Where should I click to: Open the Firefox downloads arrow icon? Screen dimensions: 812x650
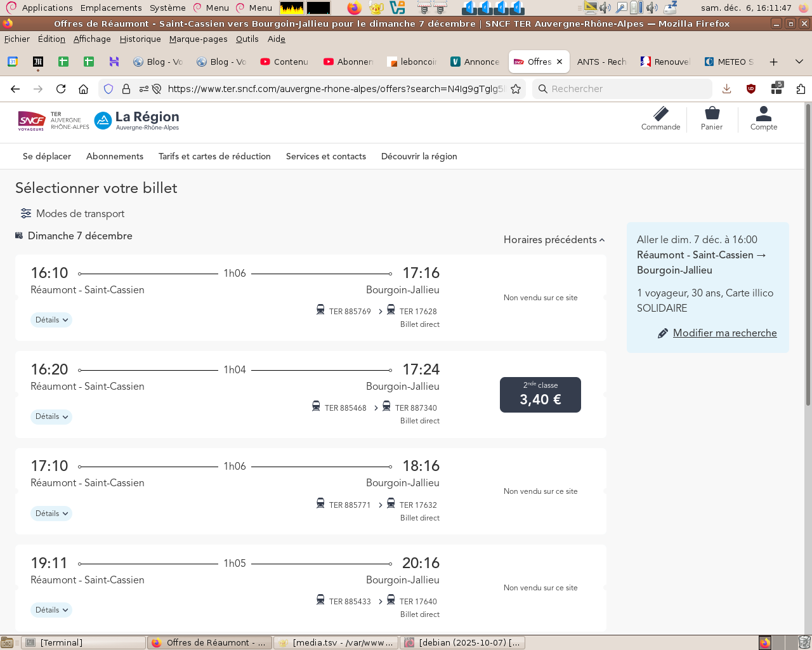[x=727, y=89]
